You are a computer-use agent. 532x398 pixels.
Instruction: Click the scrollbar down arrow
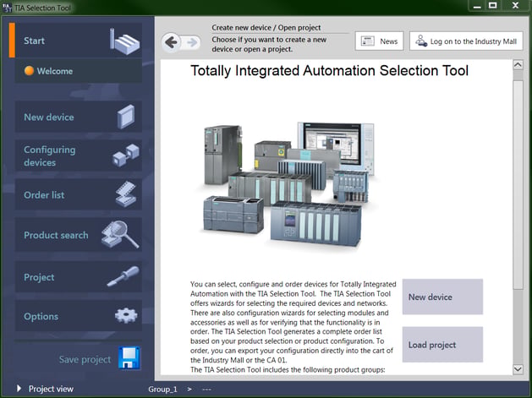coord(518,368)
